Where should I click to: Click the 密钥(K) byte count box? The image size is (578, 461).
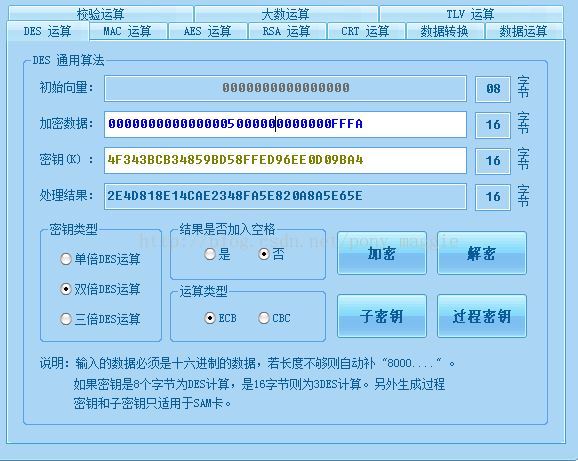[x=493, y=161]
